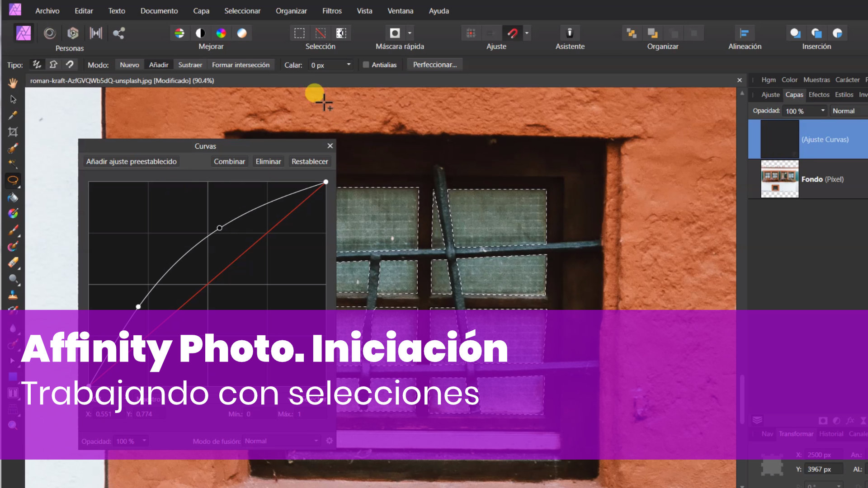Switch to the Capas panel tab
Viewport: 868px width, 488px height.
tap(794, 94)
